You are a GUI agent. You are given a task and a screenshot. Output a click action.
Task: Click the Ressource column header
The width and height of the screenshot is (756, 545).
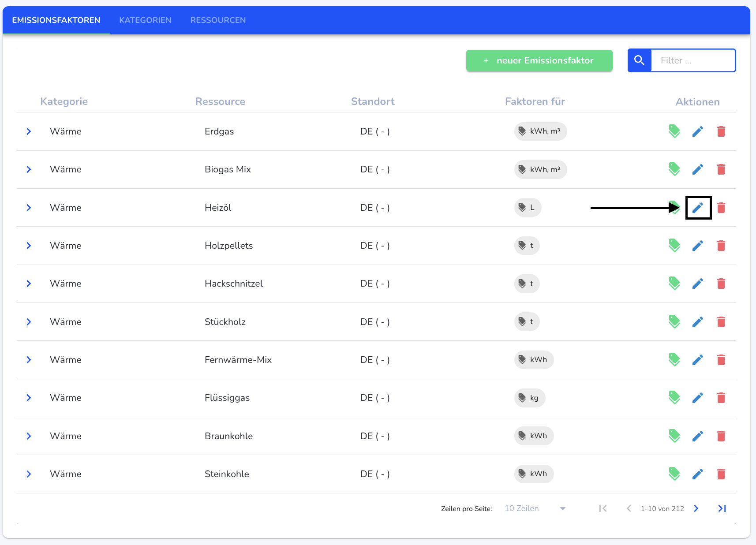point(220,101)
